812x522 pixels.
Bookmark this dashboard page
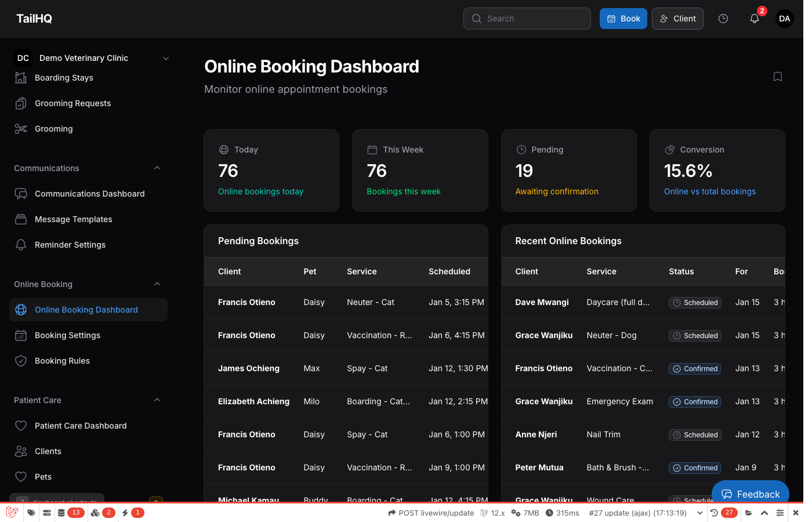tap(778, 77)
